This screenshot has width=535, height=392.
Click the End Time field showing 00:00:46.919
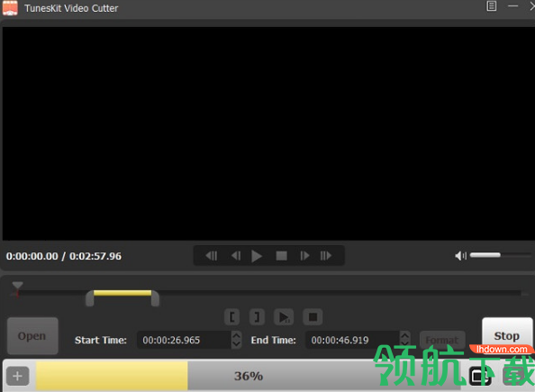point(352,340)
